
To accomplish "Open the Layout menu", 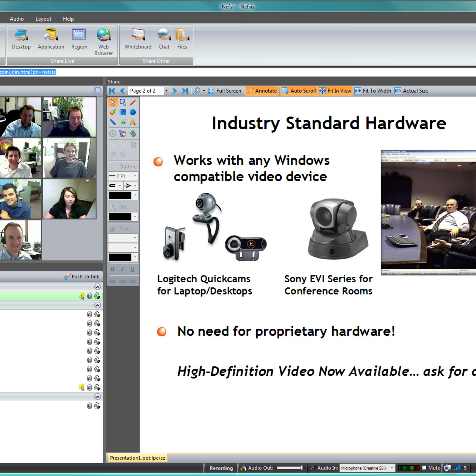I will [43, 19].
